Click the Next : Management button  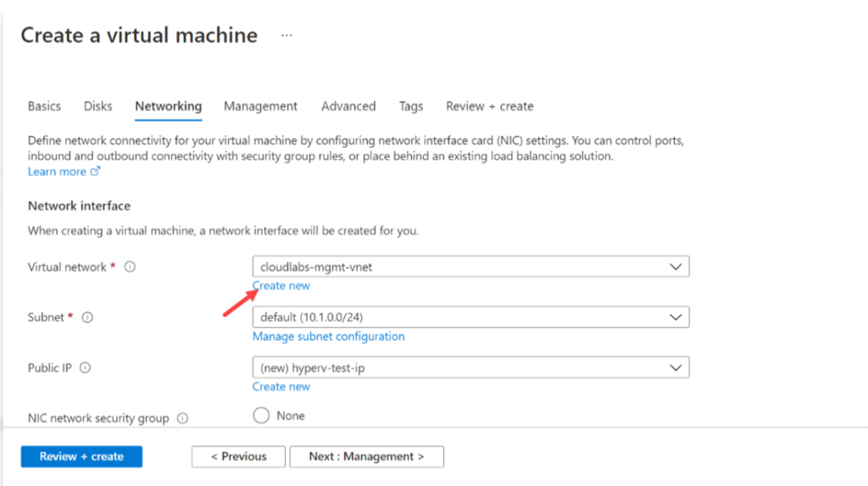pos(366,456)
